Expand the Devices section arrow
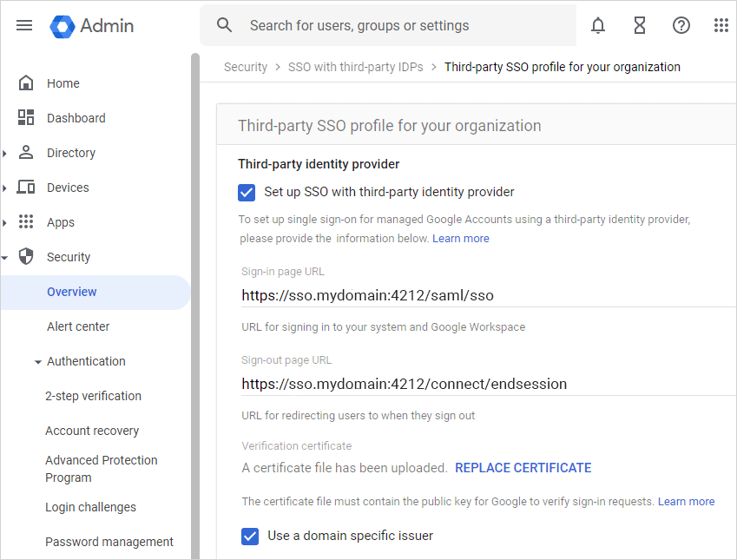Image resolution: width=737 pixels, height=560 pixels. coord(5,188)
